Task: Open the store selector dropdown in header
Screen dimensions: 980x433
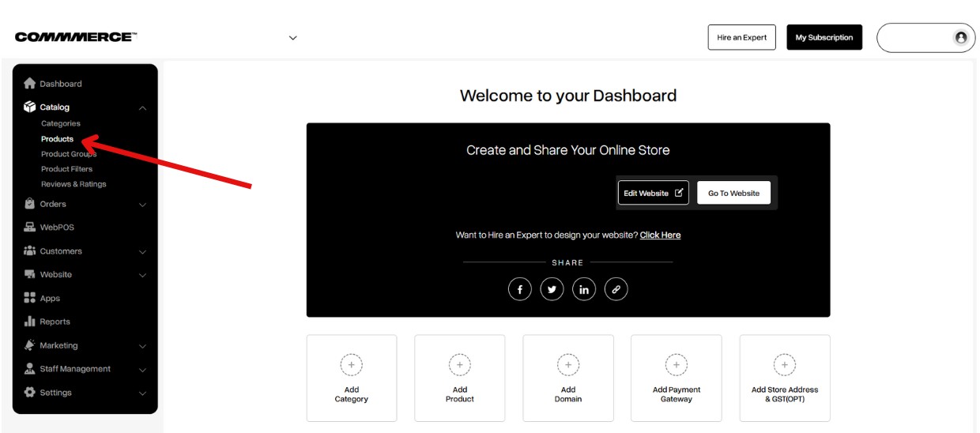Action: click(x=292, y=37)
